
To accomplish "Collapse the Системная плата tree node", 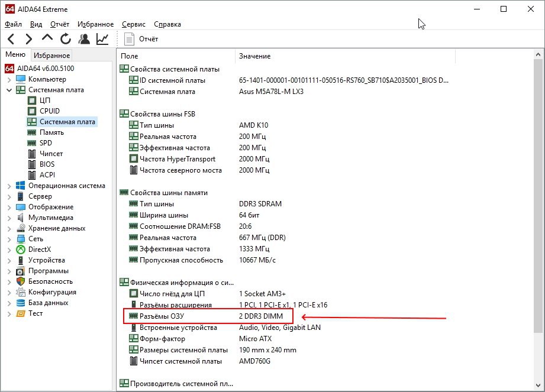I will (9, 90).
